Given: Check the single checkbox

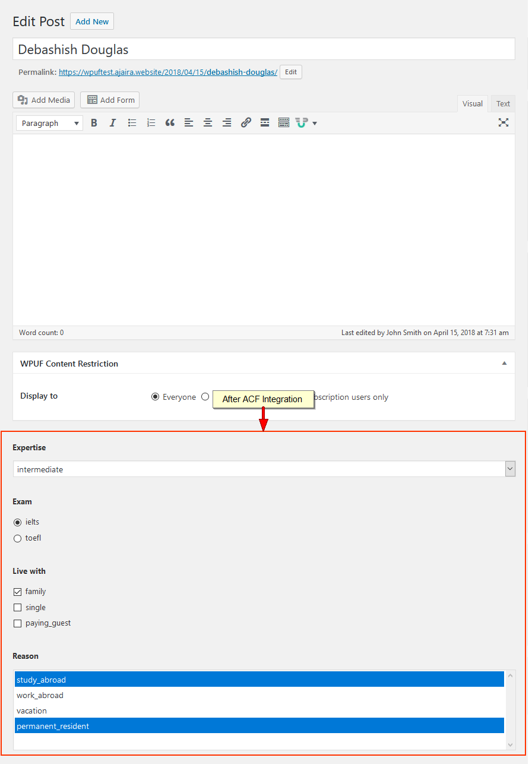Looking at the screenshot, I should coord(18,608).
